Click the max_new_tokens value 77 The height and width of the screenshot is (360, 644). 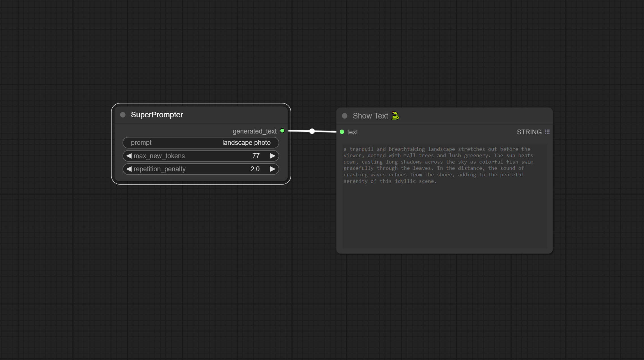tap(256, 156)
